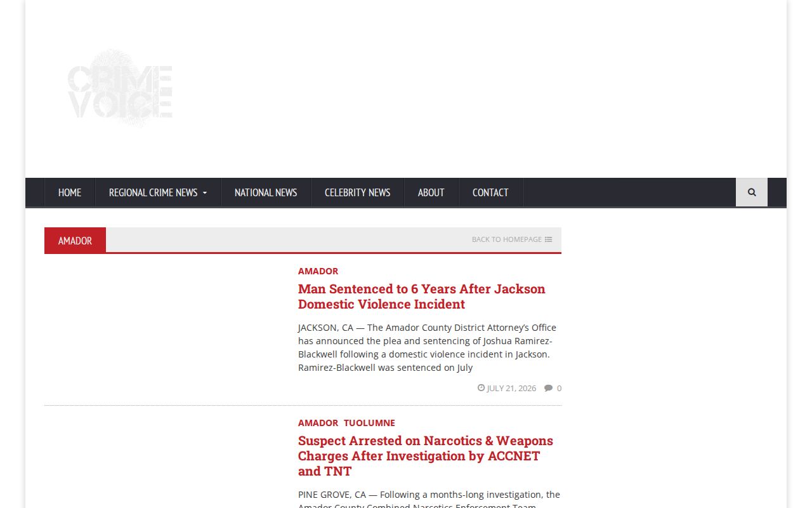Click Tuolumne category tag
Image resolution: width=812 pixels, height=508 pixels.
pyautogui.click(x=369, y=423)
